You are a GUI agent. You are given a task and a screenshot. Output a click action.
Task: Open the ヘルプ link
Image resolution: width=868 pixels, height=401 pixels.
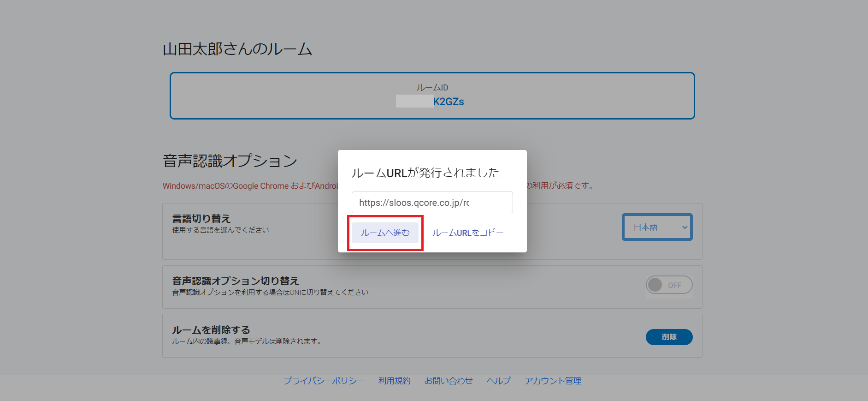pyautogui.click(x=499, y=381)
